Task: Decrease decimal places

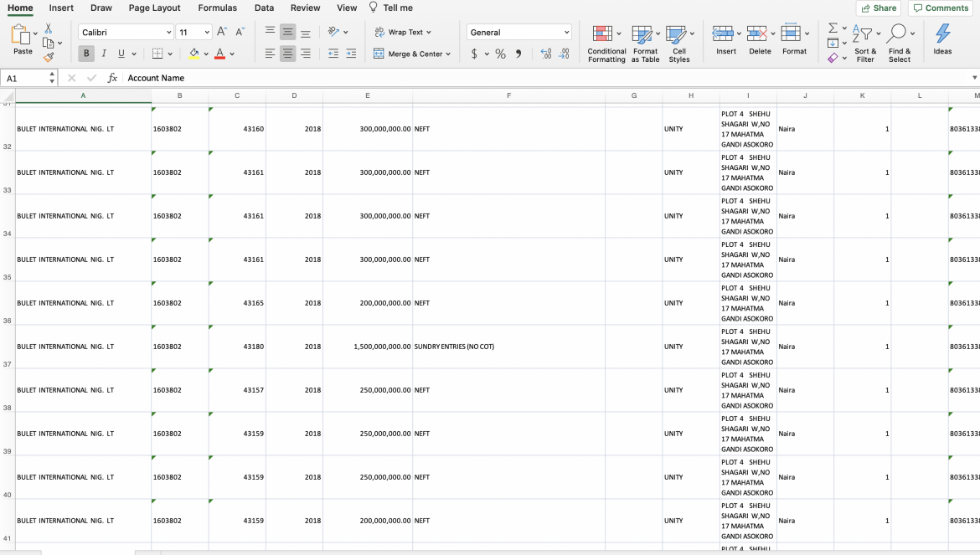Action: tap(565, 54)
